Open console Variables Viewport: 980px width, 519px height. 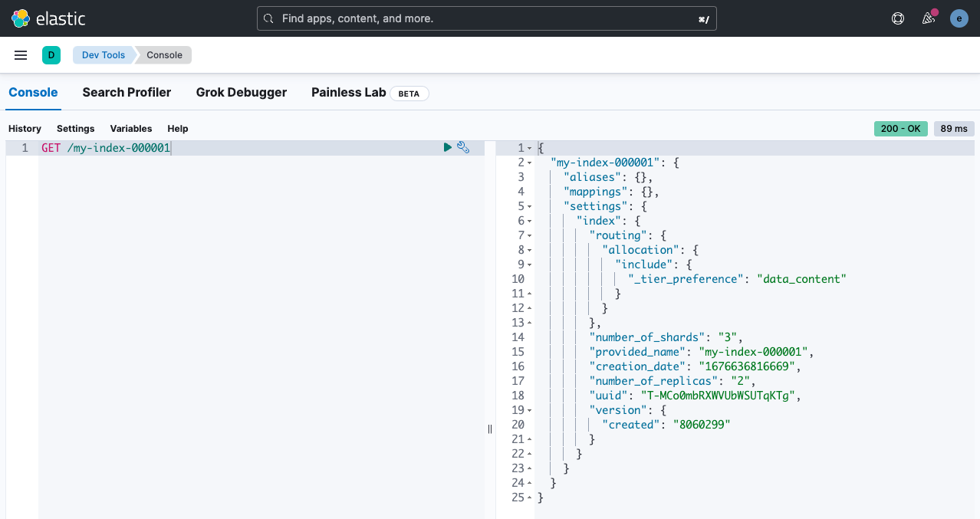[x=131, y=129]
